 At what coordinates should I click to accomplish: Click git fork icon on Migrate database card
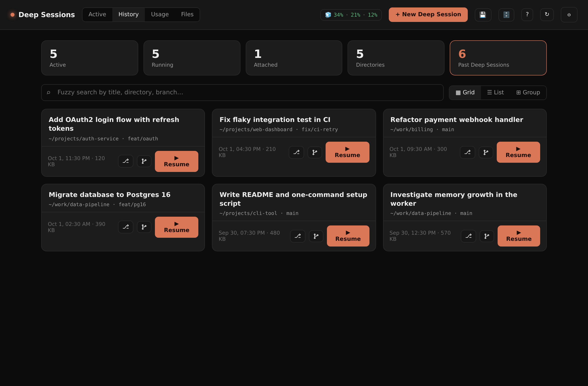[x=144, y=227]
